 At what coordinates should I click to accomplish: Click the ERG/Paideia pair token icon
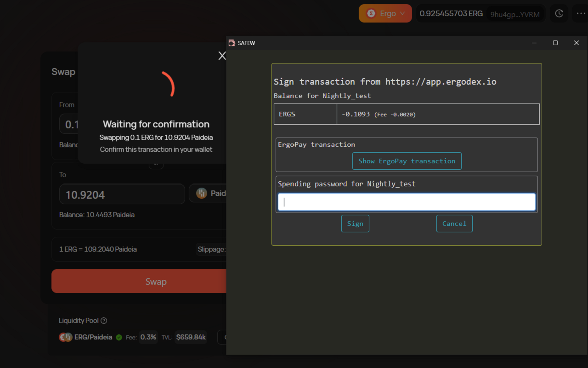point(66,337)
